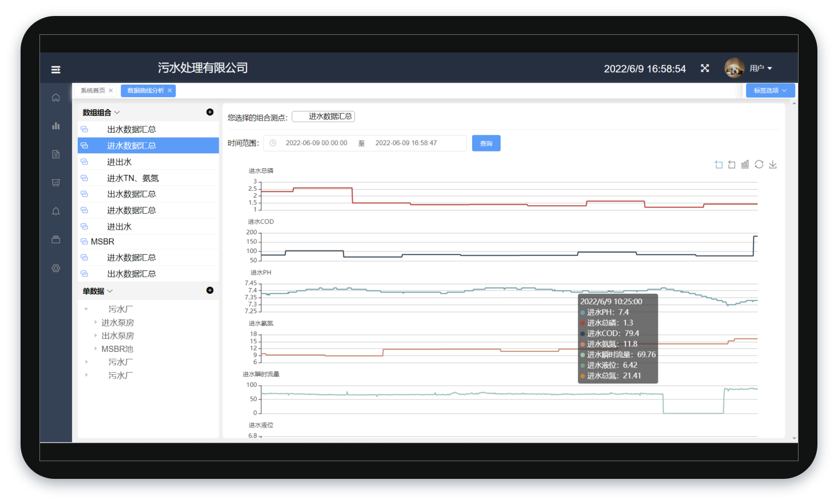The width and height of the screenshot is (838, 504).
Task: Open the 标签选项 dropdown button
Action: click(x=770, y=90)
